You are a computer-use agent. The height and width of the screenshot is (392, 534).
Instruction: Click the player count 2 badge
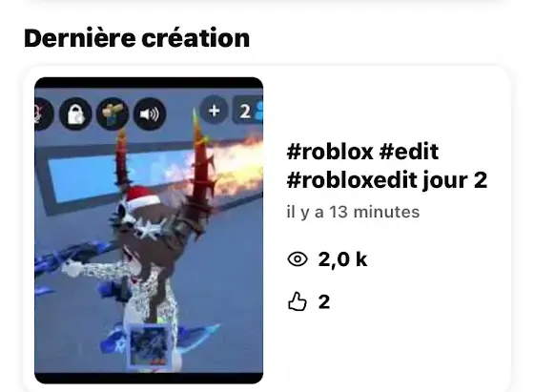[248, 111]
